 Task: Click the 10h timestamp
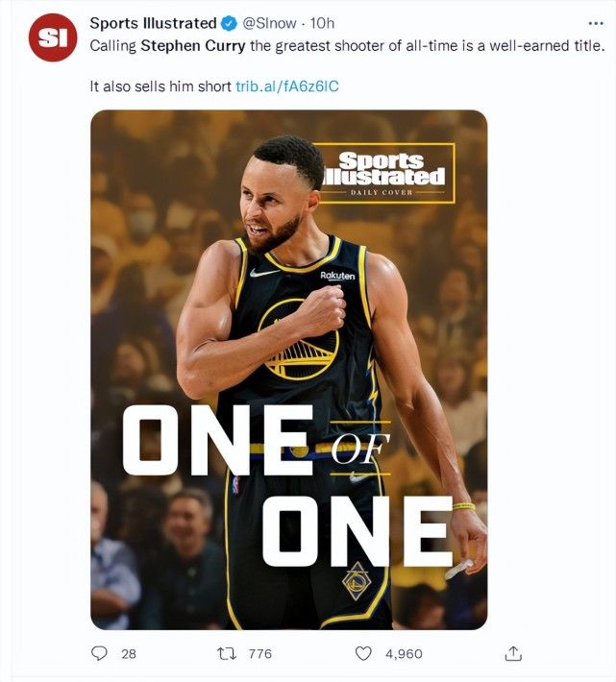click(322, 23)
